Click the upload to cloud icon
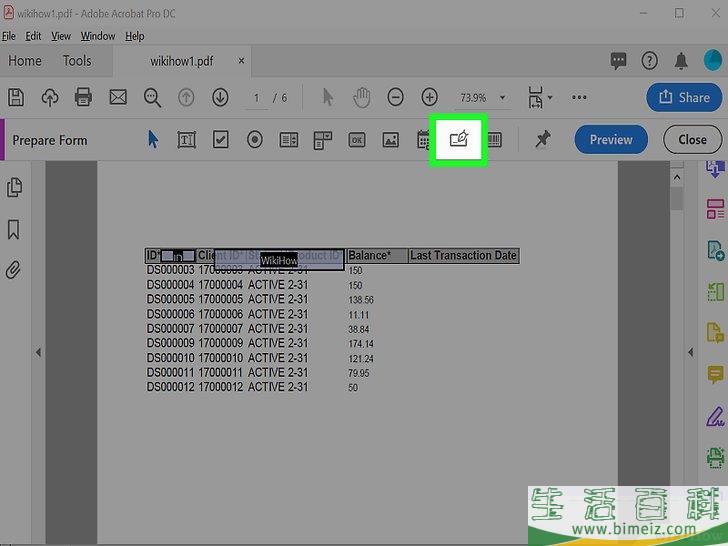The width and height of the screenshot is (728, 546). 50,98
